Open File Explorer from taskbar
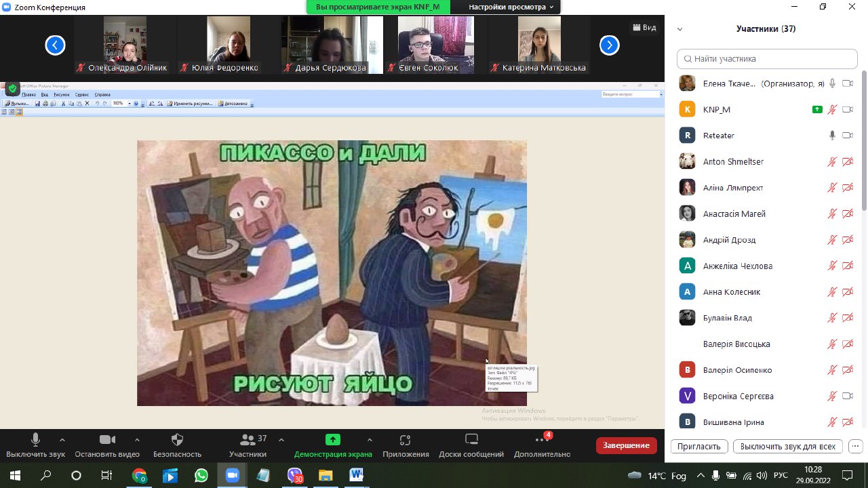 click(x=325, y=475)
